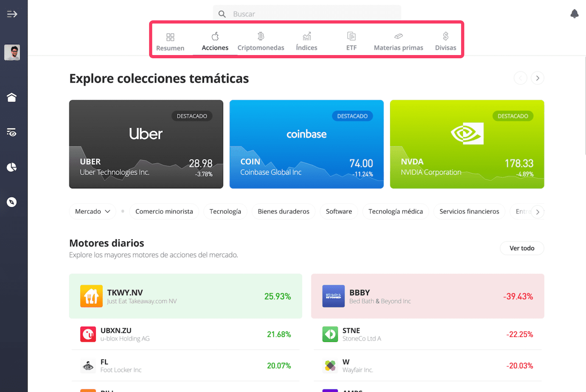The width and height of the screenshot is (586, 392).
Task: Click the ETF documents icon
Action: [351, 36]
